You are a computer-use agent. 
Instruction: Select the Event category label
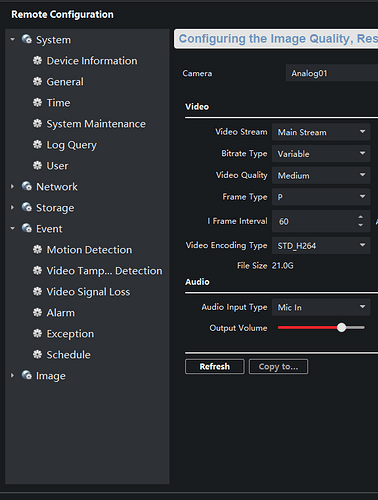[49, 229]
